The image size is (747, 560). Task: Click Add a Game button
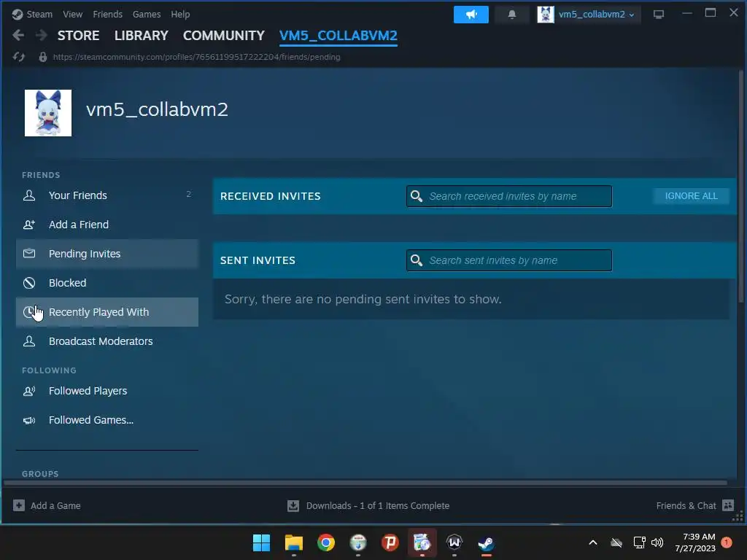47,506
